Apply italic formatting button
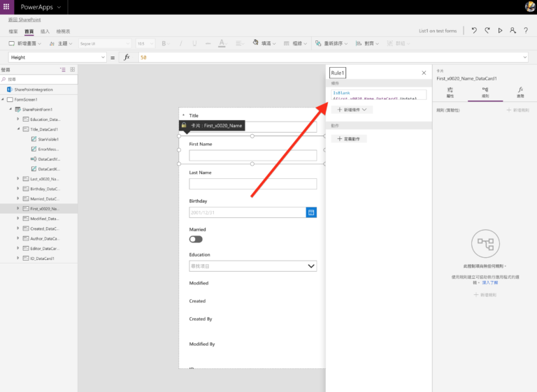Viewport: 537px width, 392px height. pos(180,43)
